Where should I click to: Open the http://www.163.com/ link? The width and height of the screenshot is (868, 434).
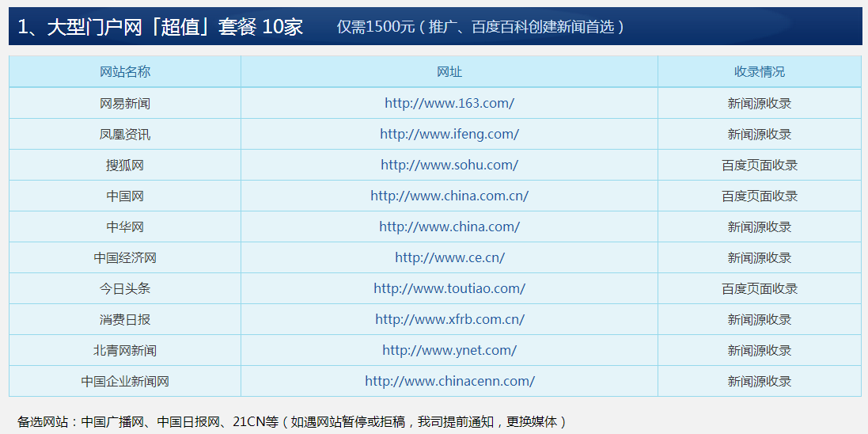[449, 103]
